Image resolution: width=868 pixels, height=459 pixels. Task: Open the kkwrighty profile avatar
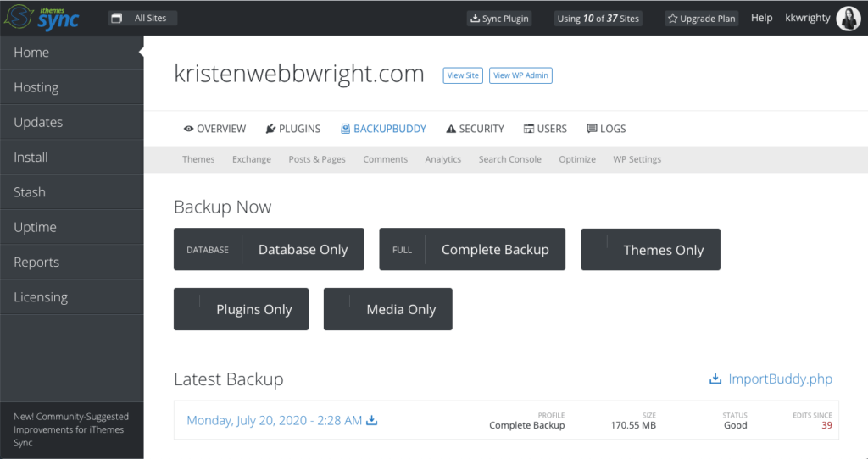click(848, 19)
